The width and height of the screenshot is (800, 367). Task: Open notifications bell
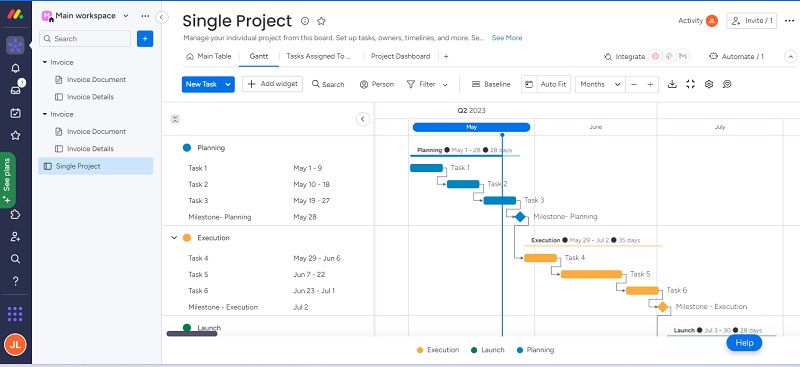click(15, 68)
